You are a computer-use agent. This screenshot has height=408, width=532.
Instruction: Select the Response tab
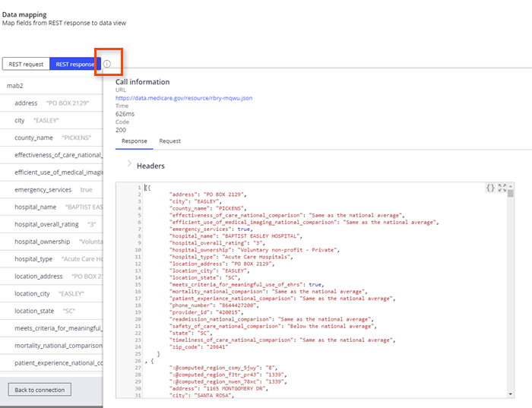135,141
